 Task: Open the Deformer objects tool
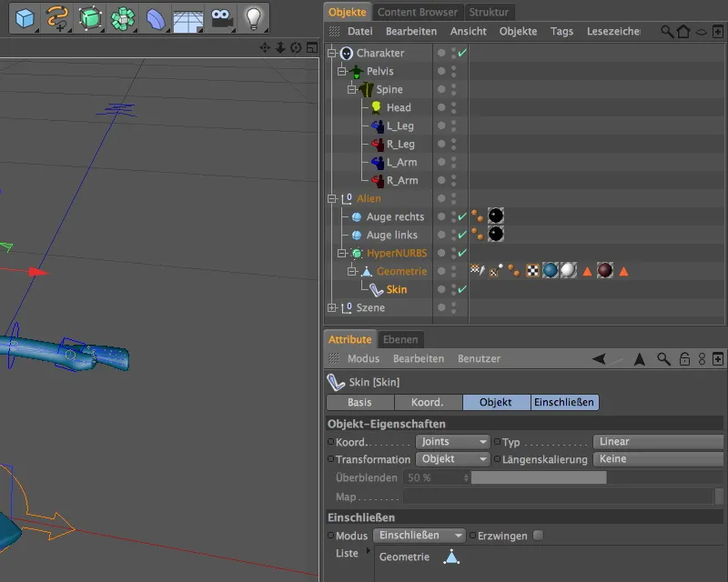point(156,18)
